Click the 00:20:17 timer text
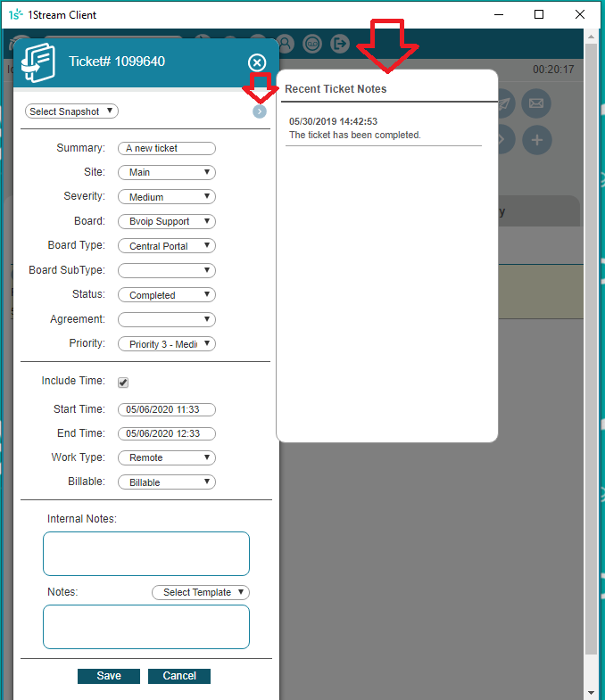Screen dimensions: 605x700 [x=553, y=70]
